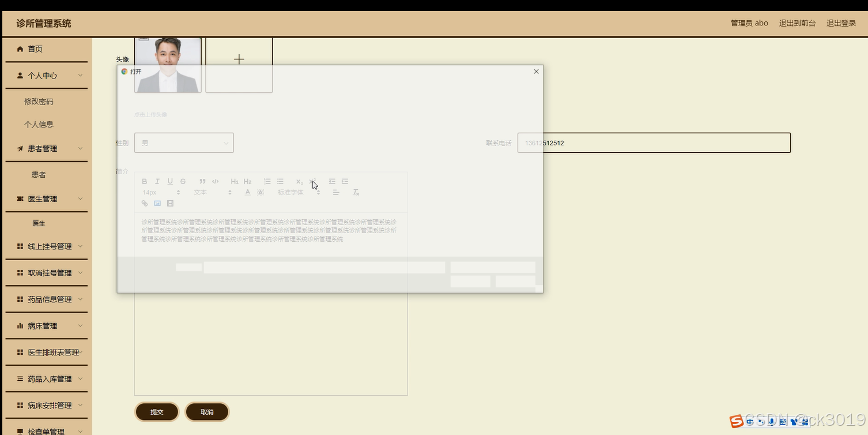Screen dimensions: 868x435
Task: Click the Sogou S input method logo
Action: [736, 422]
